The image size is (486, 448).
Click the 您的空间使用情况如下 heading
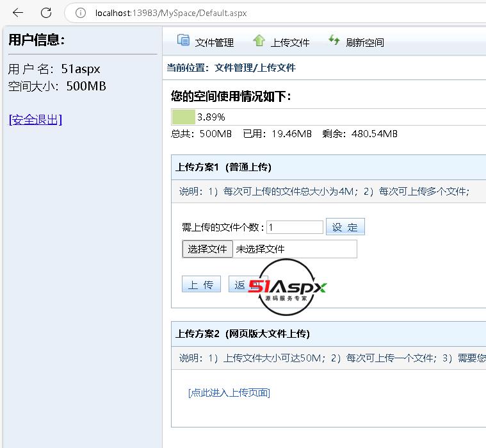coord(231,96)
